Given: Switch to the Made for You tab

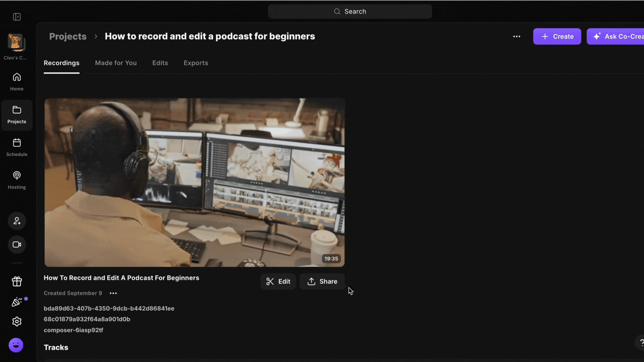Looking at the screenshot, I should (116, 63).
